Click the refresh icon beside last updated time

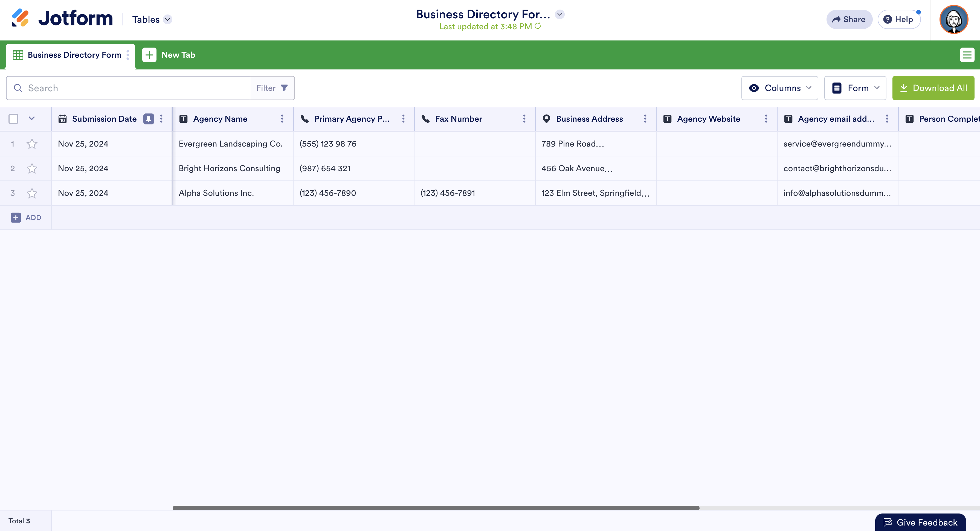pyautogui.click(x=538, y=26)
